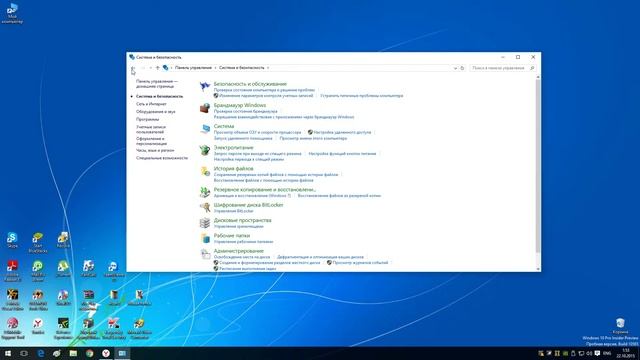This screenshot has height=360, width=640.
Task: Click Просмотр журналов событий link
Action: (x=360, y=263)
